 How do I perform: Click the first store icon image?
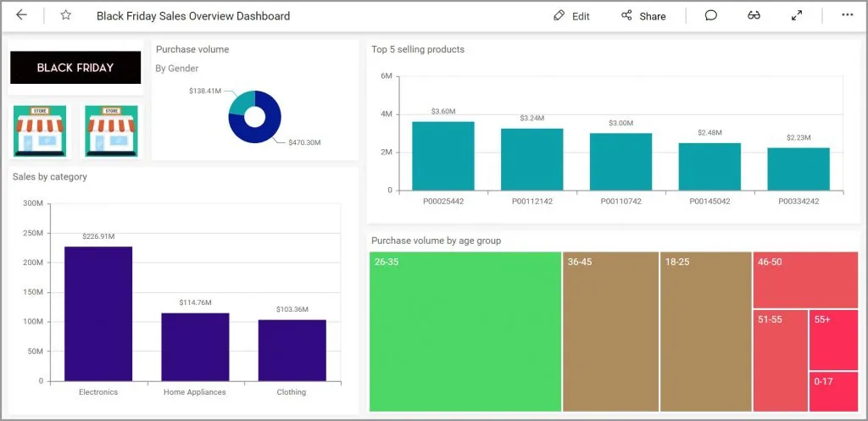(40, 131)
